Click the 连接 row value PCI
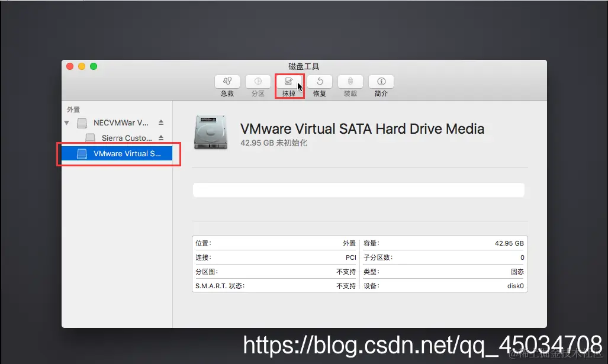608x364 pixels. coord(350,257)
